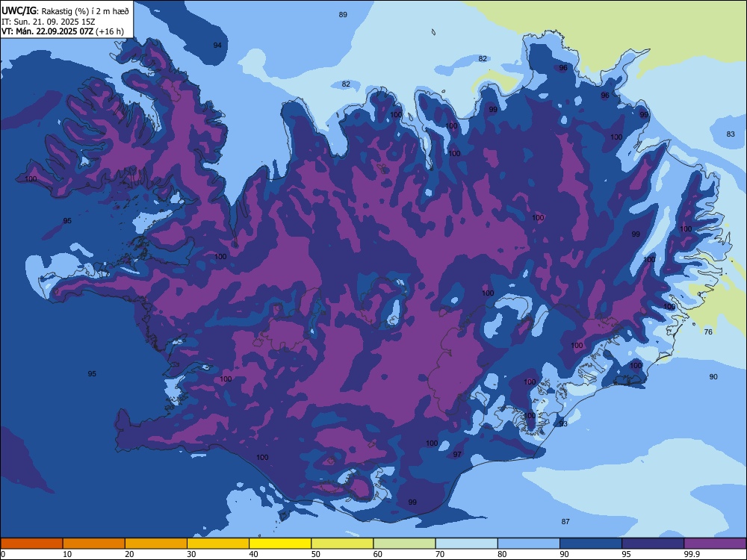The height and width of the screenshot is (560, 747).
Task: Click the '20' legend tick label
Action: 129,554
